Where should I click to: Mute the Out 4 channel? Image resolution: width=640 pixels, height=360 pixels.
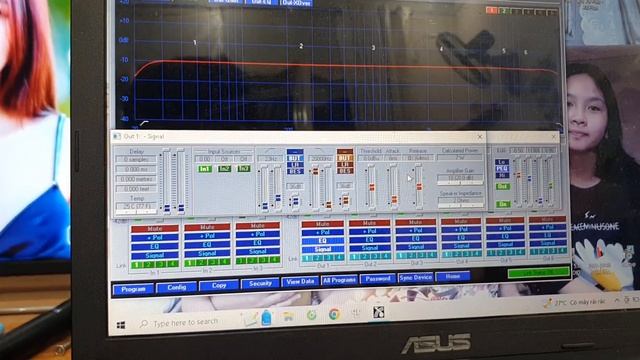click(461, 221)
